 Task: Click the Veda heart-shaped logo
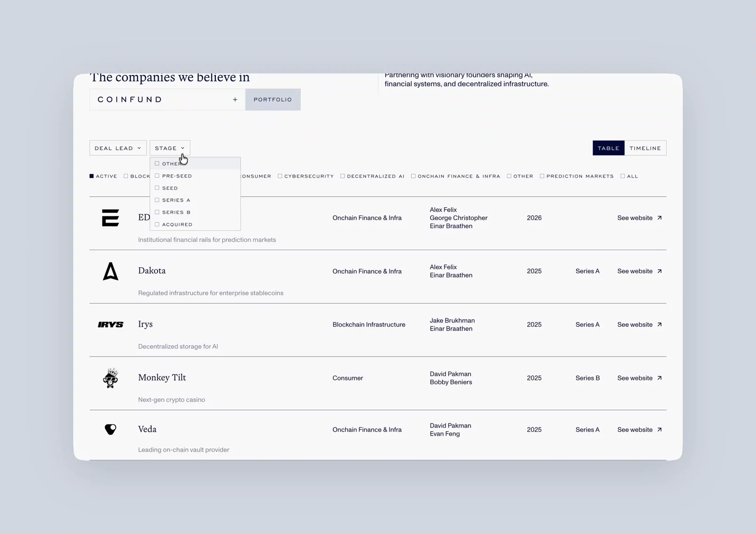click(x=111, y=429)
